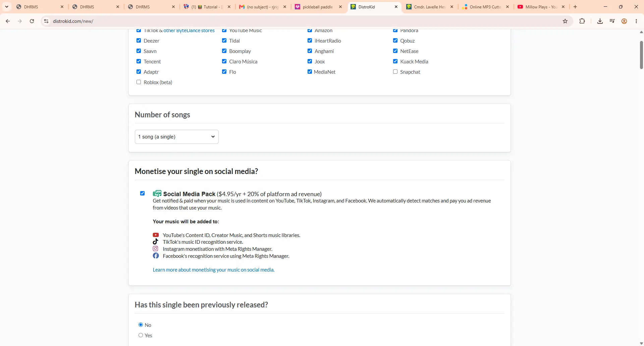The width and height of the screenshot is (644, 346).
Task: Open the Chrome profile icon
Action: click(x=624, y=21)
